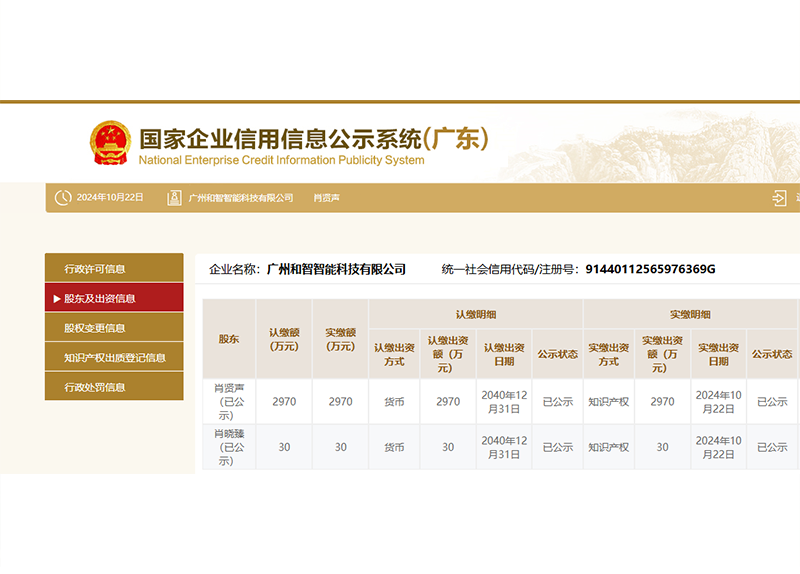Select shareholder 肖贤声 table cell
The width and height of the screenshot is (800, 574).
pos(229,401)
